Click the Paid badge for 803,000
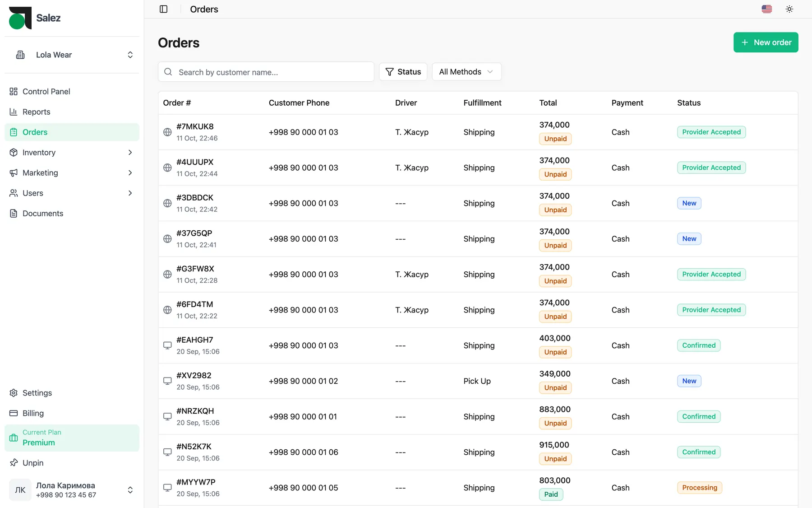The width and height of the screenshot is (812, 508). (x=551, y=494)
